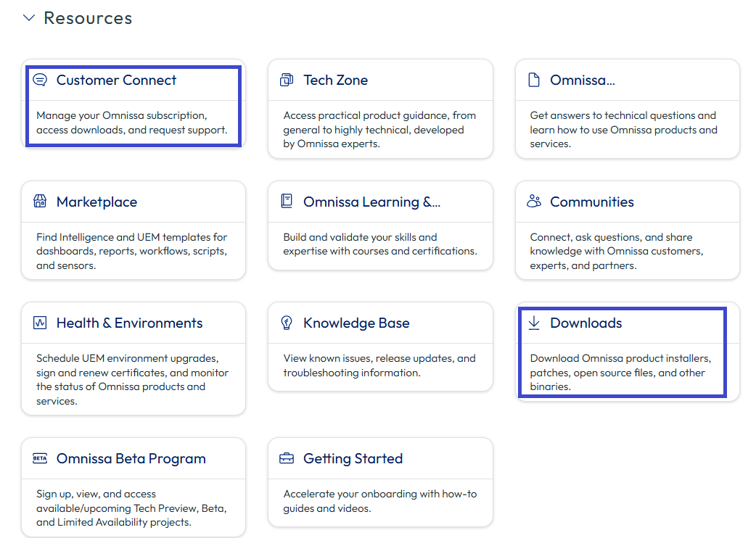This screenshot has height=538, width=756.
Task: Open the Tech Zone title link
Action: click(x=336, y=80)
